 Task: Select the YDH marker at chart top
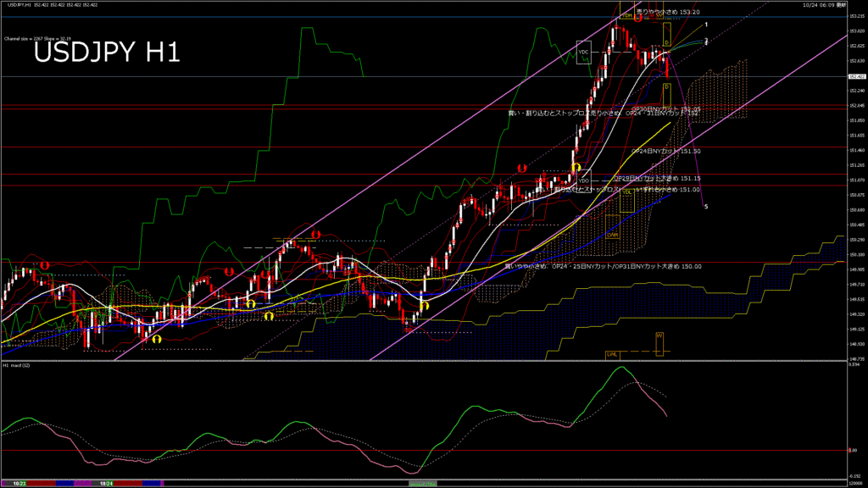click(628, 15)
